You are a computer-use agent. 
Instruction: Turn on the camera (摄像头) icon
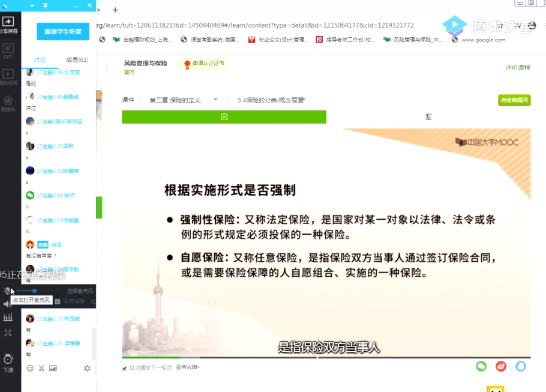point(8,101)
